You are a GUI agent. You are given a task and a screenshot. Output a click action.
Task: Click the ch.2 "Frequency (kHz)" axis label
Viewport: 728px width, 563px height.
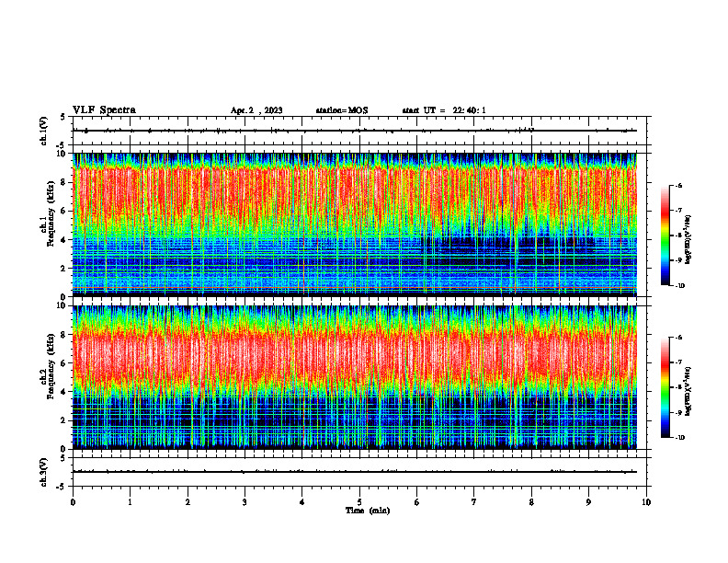[50, 365]
